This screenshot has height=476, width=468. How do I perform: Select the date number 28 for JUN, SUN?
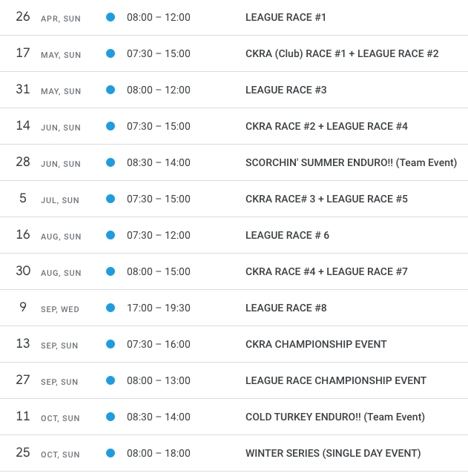pyautogui.click(x=23, y=162)
